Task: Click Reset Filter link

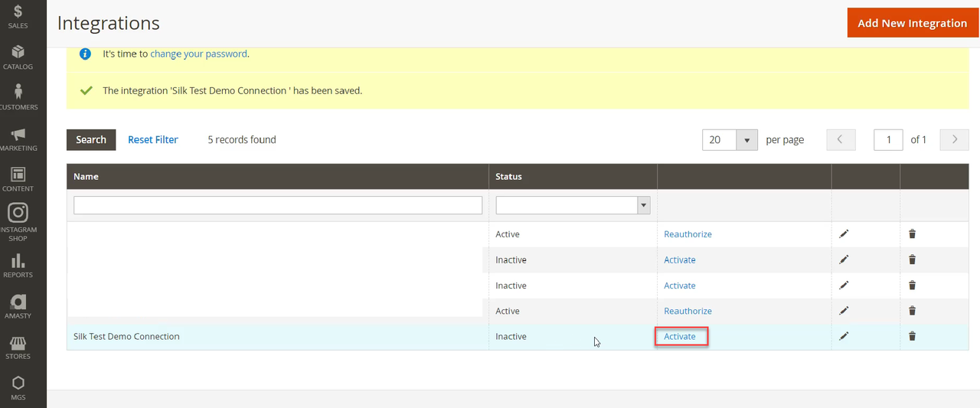Action: 153,140
